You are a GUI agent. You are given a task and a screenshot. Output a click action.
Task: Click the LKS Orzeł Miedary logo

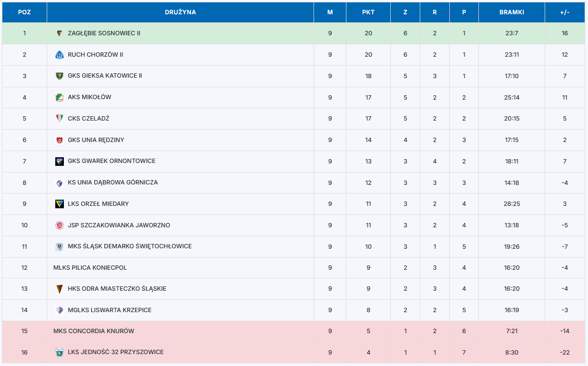point(59,204)
